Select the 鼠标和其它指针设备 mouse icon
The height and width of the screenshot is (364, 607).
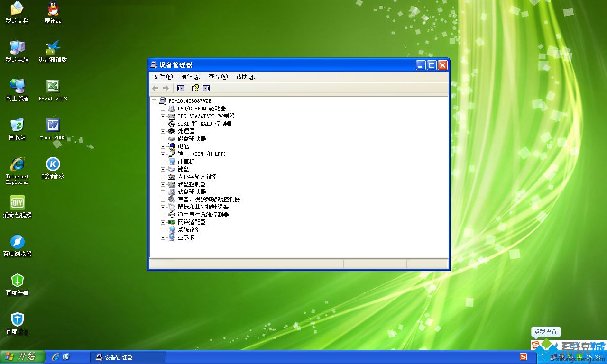(x=172, y=207)
